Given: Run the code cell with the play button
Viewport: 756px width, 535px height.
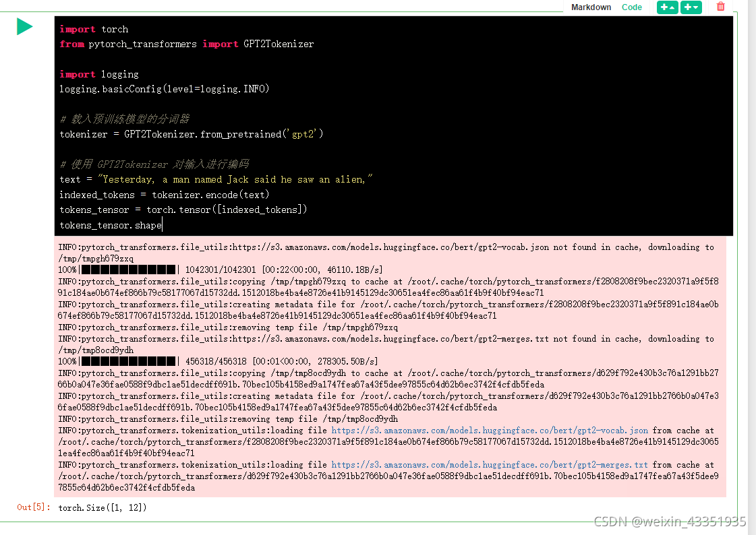Looking at the screenshot, I should 24,26.
